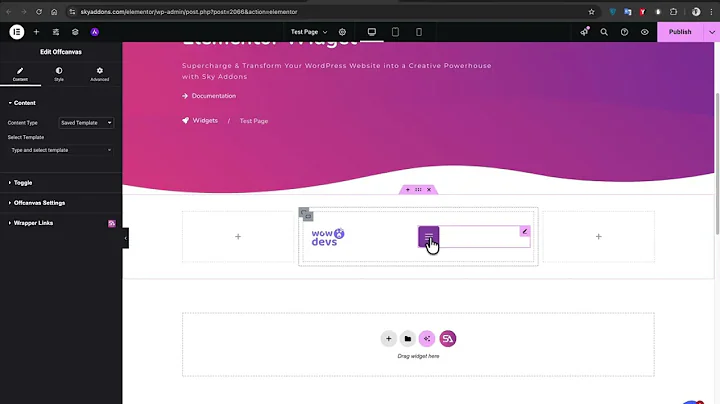Bookmark this page with the star icon

coord(591,11)
